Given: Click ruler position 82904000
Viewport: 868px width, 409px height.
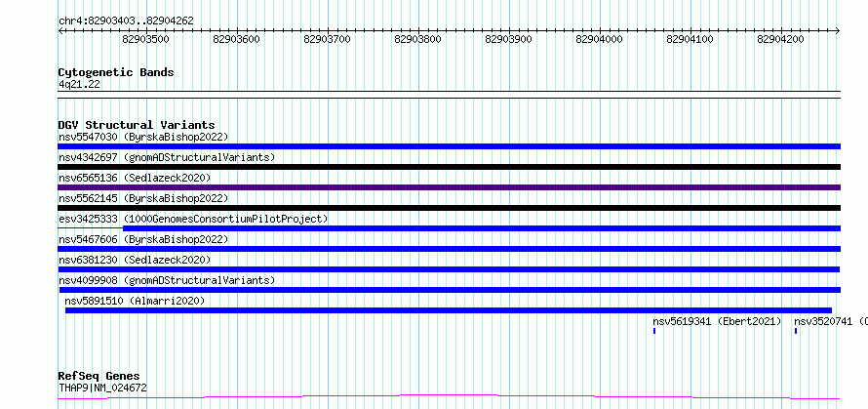Looking at the screenshot, I should click(x=600, y=39).
